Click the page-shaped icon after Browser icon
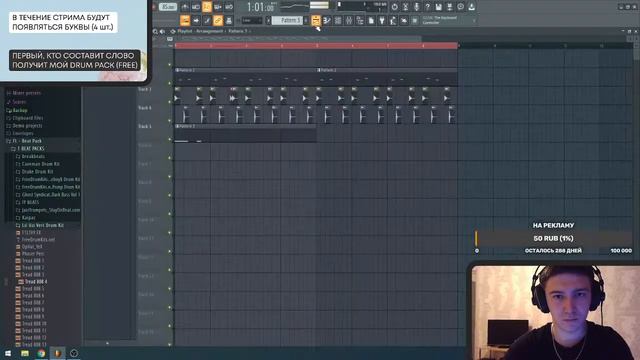 click(371, 20)
